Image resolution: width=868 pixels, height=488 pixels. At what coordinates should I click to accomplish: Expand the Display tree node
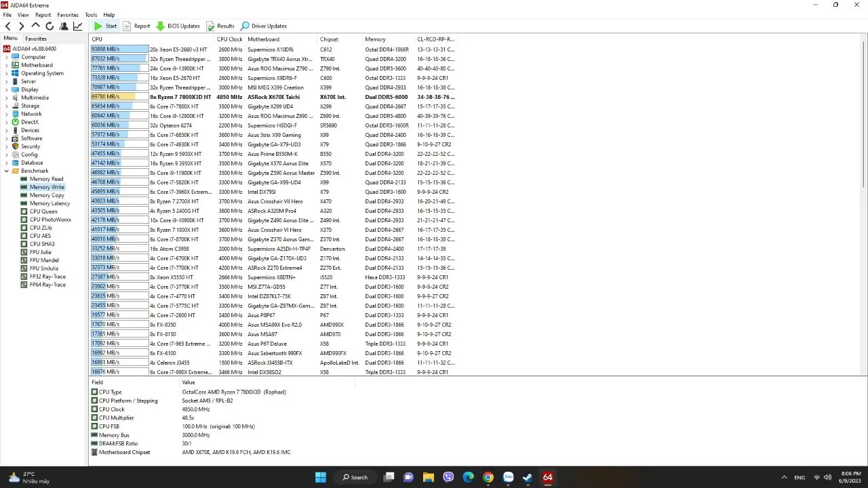[x=7, y=89]
